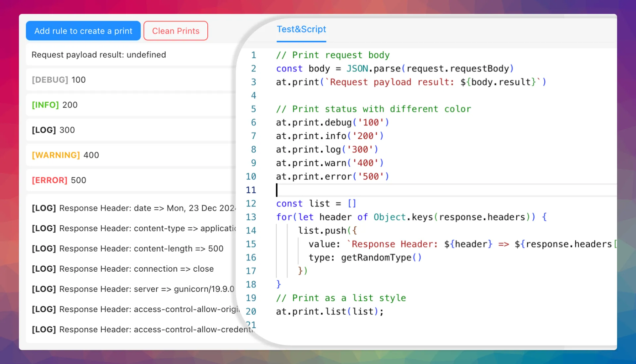This screenshot has width=636, height=364.
Task: Click the LOG level print icon
Action: pos(44,130)
